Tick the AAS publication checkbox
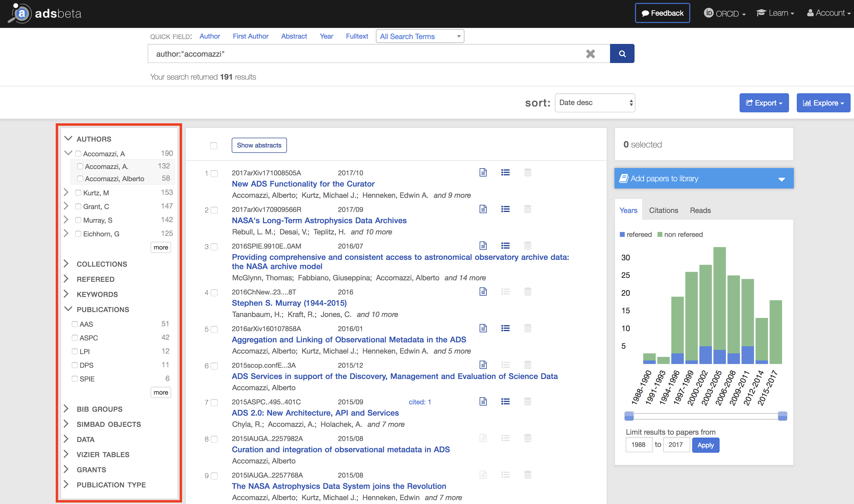The width and height of the screenshot is (854, 504). tap(75, 324)
